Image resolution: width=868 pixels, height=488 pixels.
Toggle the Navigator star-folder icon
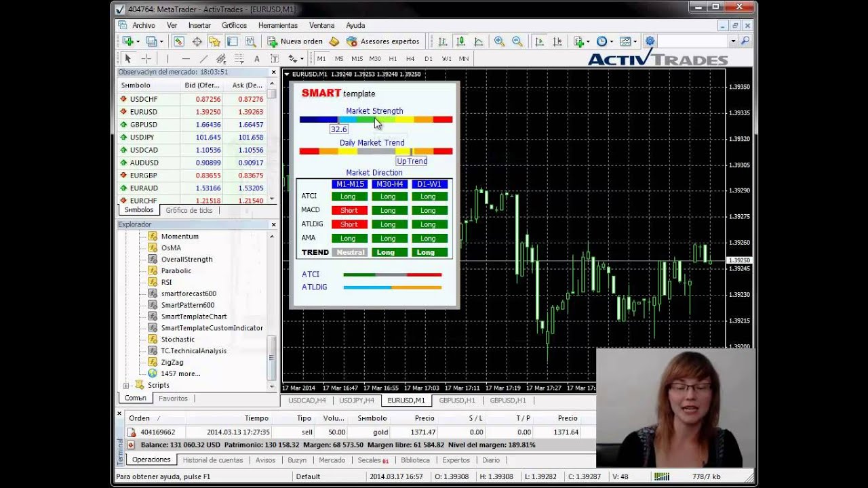[x=214, y=41]
